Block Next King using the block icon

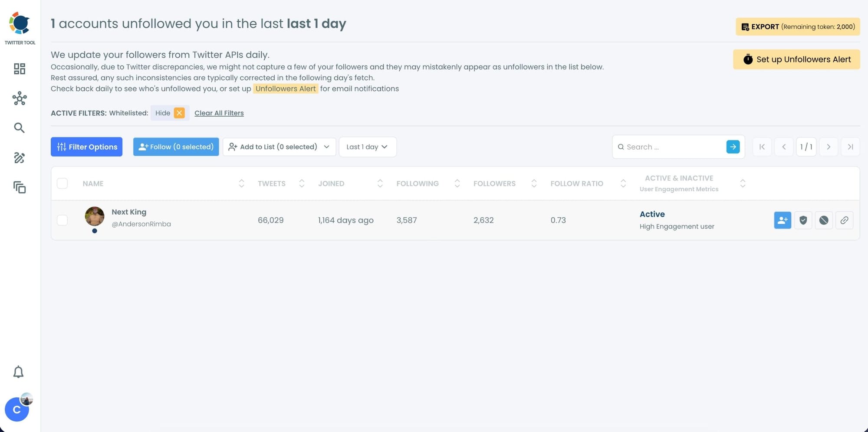[x=823, y=220]
